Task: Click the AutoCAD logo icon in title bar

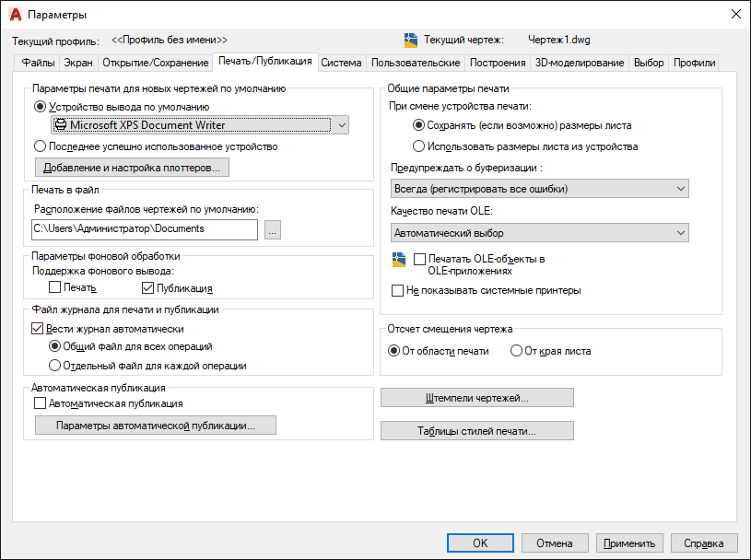Action: click(15, 14)
